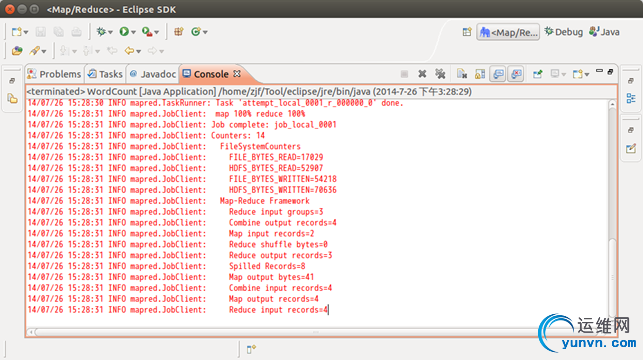
Task: Toggle Show Console on Standard Out
Action: pos(498,74)
